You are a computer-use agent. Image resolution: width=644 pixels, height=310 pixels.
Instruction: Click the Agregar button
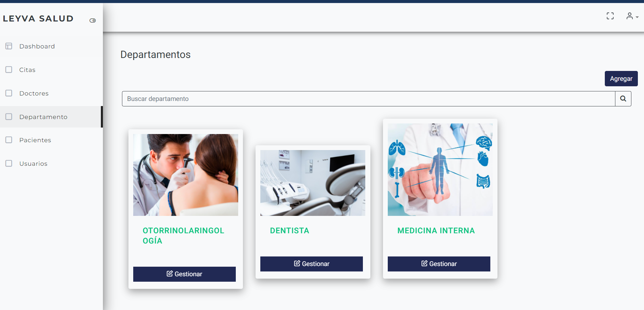pos(621,78)
